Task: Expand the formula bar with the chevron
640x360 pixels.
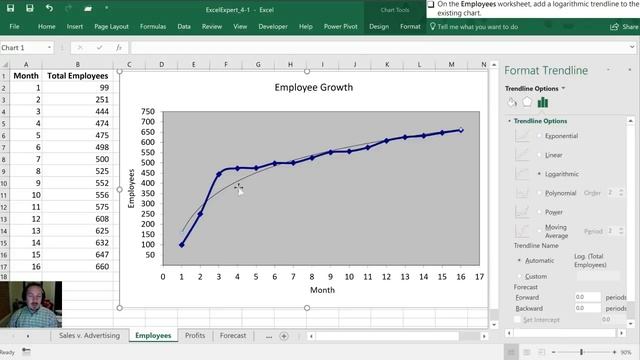Action: (632, 48)
